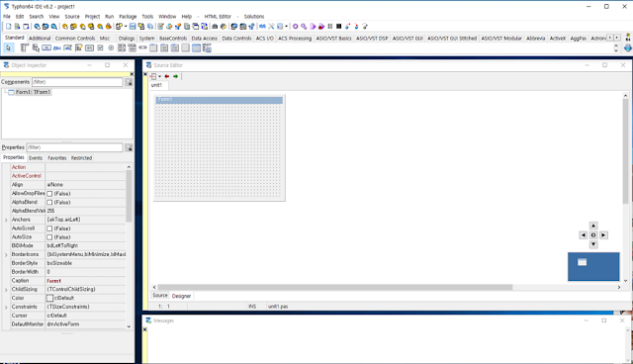633x364 pixels.
Task: Open the Package menu
Action: coord(128,17)
